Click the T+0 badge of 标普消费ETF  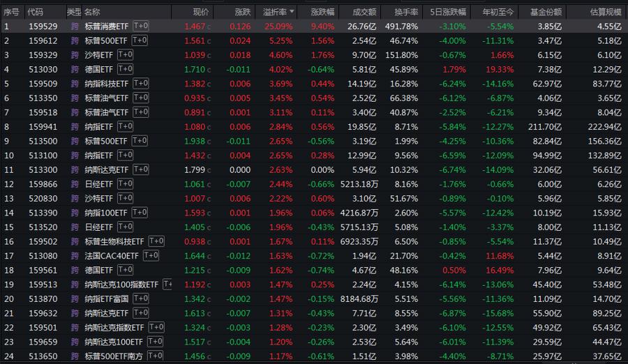(x=140, y=26)
